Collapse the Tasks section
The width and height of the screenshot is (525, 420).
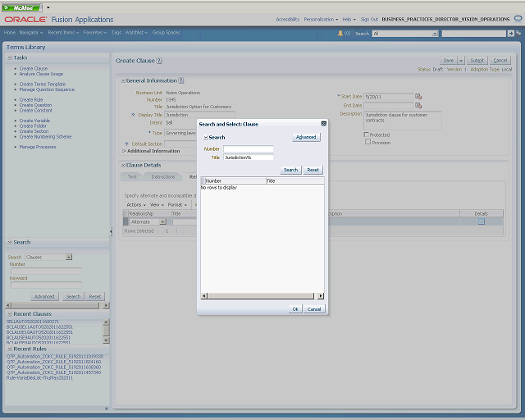click(x=10, y=57)
